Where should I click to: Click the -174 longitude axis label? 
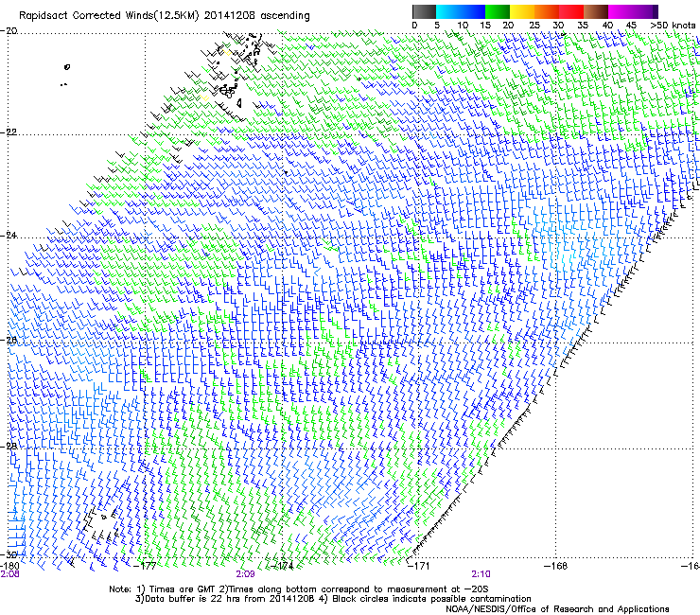pos(282,566)
